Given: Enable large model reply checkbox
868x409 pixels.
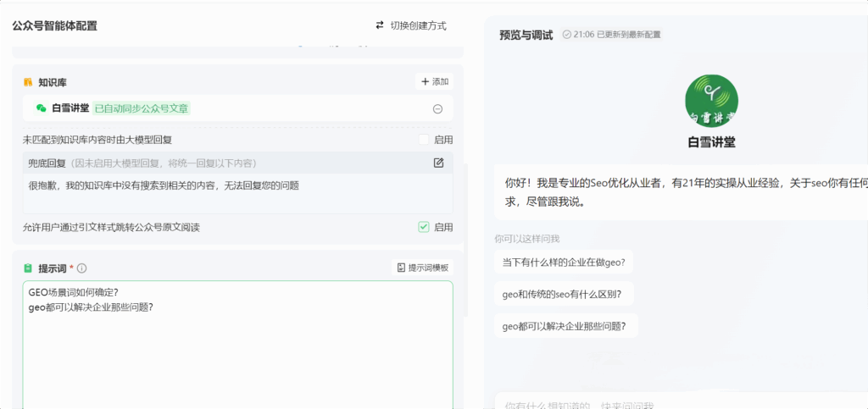Looking at the screenshot, I should click(x=424, y=139).
